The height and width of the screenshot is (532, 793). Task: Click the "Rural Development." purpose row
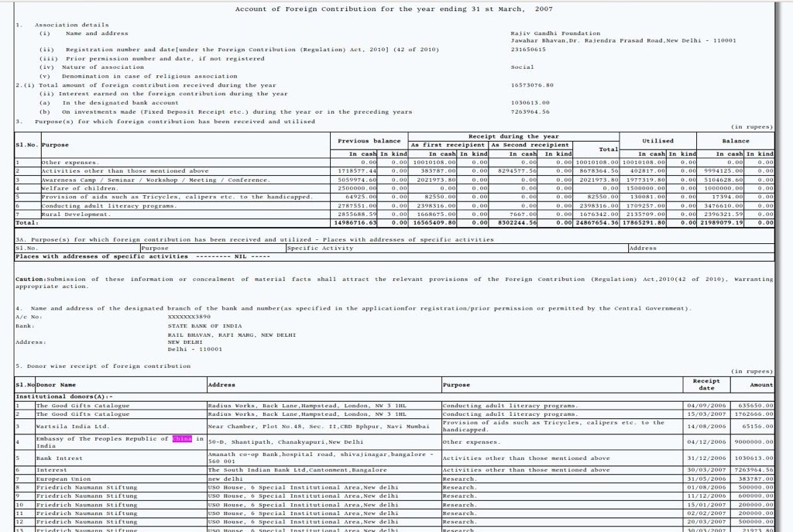pos(76,215)
